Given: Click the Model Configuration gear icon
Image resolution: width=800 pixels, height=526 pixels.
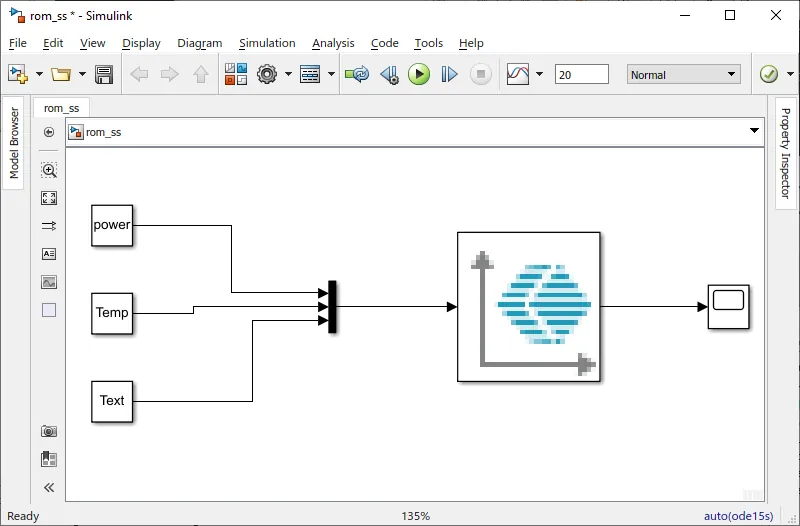Looking at the screenshot, I should point(267,75).
